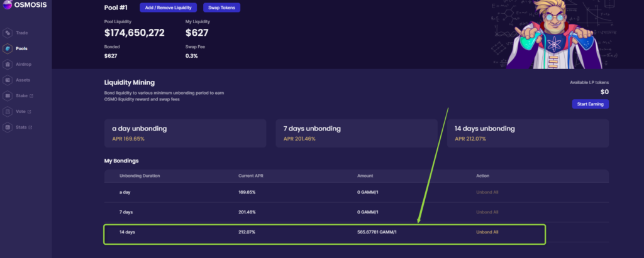This screenshot has width=644, height=258.
Task: Click the Amount column header
Action: pyautogui.click(x=365, y=176)
